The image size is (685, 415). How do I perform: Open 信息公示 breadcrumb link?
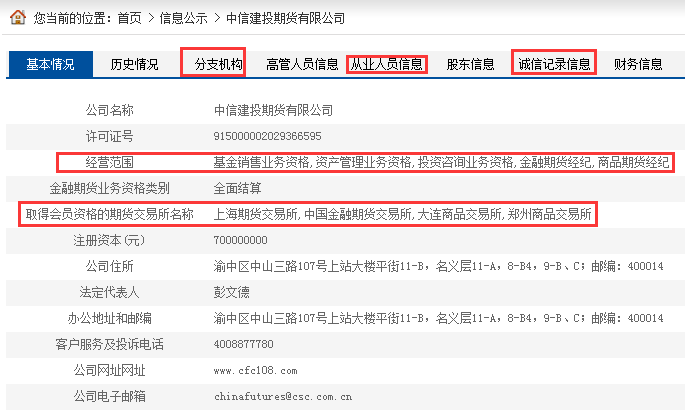(183, 18)
